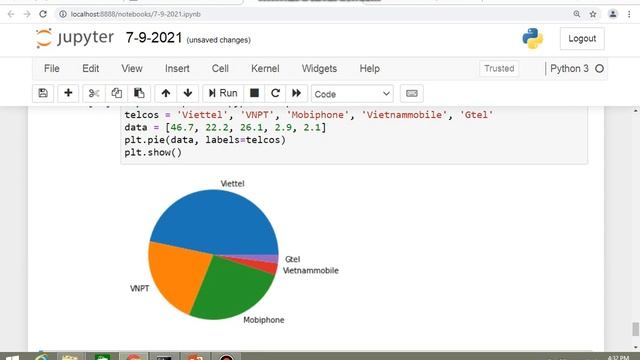
Task: Click the Viettel chart label
Action: click(232, 184)
